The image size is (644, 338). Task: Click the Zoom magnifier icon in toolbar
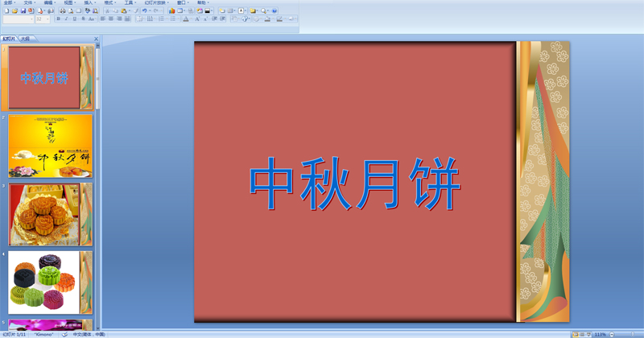[x=263, y=10]
